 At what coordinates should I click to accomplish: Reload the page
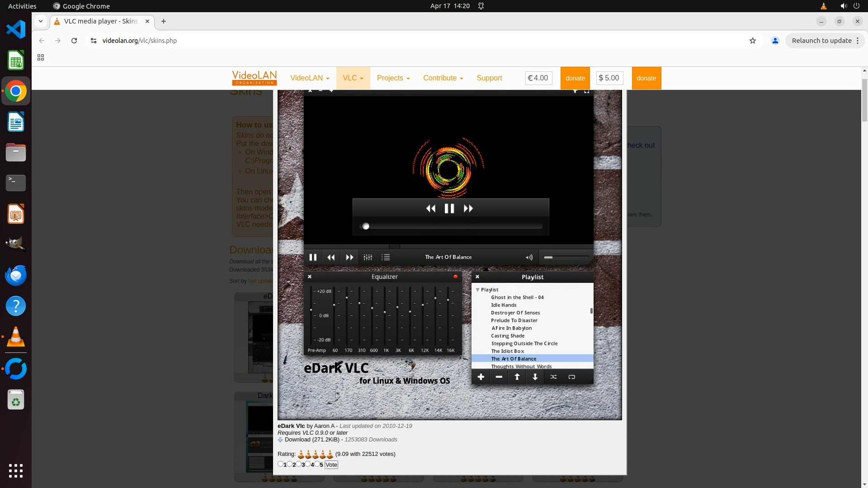point(74,41)
